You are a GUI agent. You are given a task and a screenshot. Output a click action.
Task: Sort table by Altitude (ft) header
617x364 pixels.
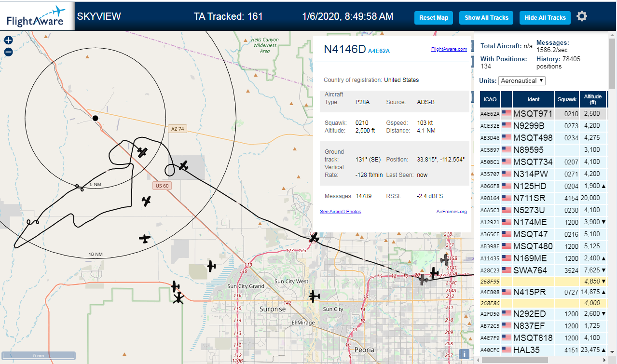click(593, 99)
